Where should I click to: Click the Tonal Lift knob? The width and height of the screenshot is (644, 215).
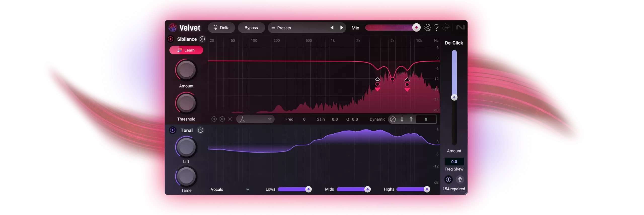click(x=186, y=147)
